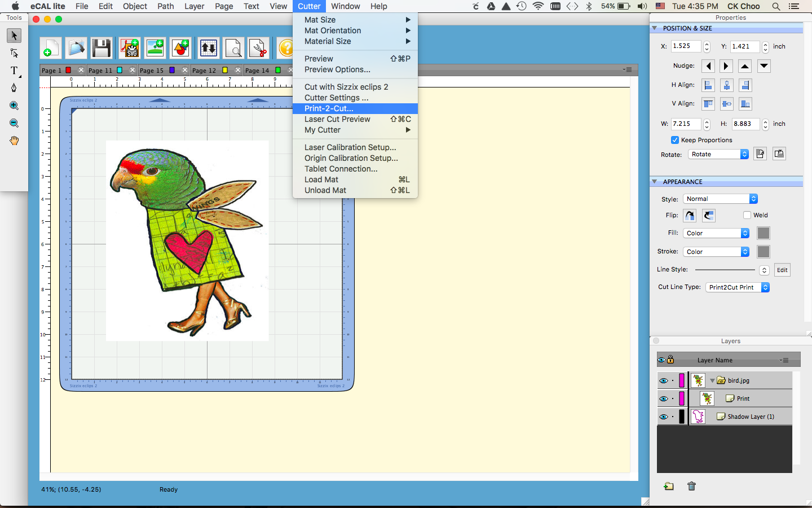812x508 pixels.
Task: Choose the Text tool
Action: [x=14, y=71]
